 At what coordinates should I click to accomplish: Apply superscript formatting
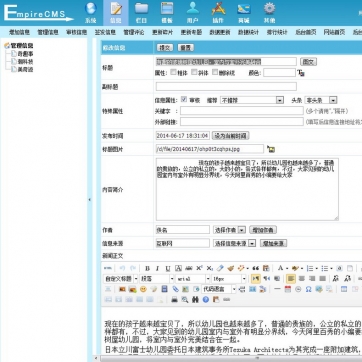click(199, 268)
